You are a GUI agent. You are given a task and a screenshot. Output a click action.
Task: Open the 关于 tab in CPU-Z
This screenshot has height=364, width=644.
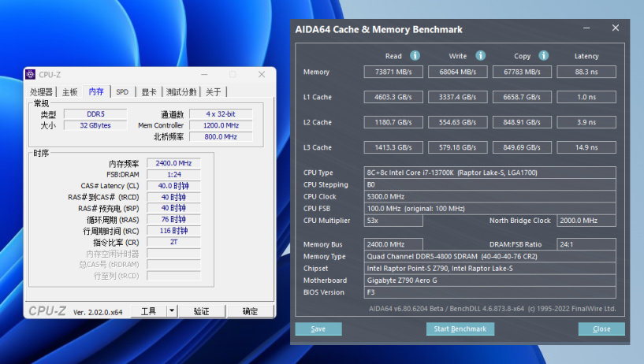point(213,92)
